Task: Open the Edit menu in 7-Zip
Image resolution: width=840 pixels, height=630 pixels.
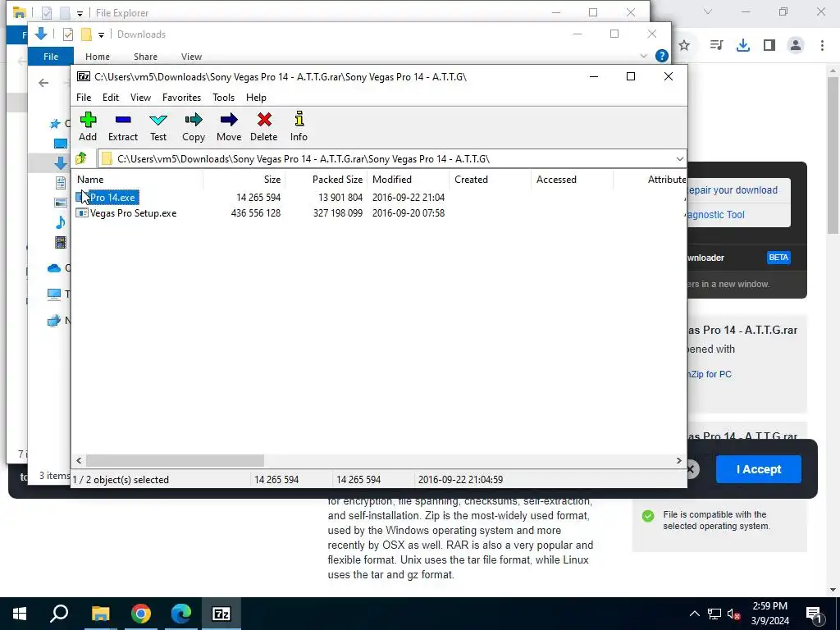Action: (111, 98)
